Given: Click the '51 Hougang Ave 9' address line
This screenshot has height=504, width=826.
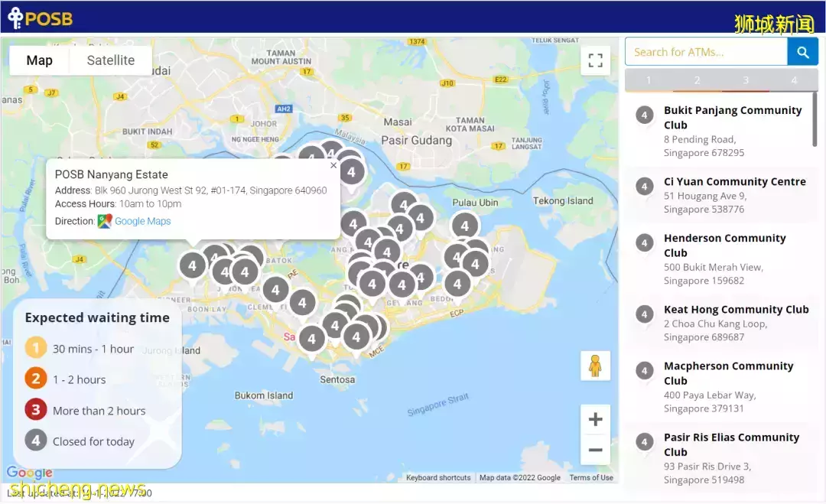Looking at the screenshot, I should click(705, 196).
